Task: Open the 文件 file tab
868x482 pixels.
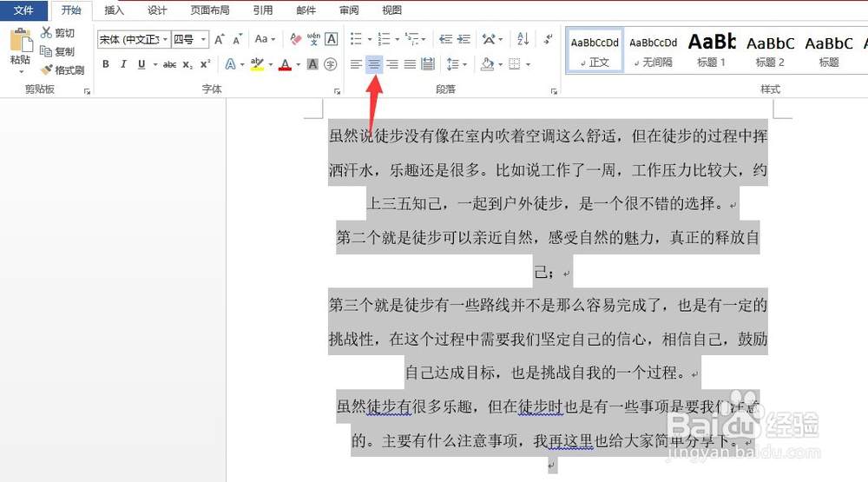Action: [23, 10]
